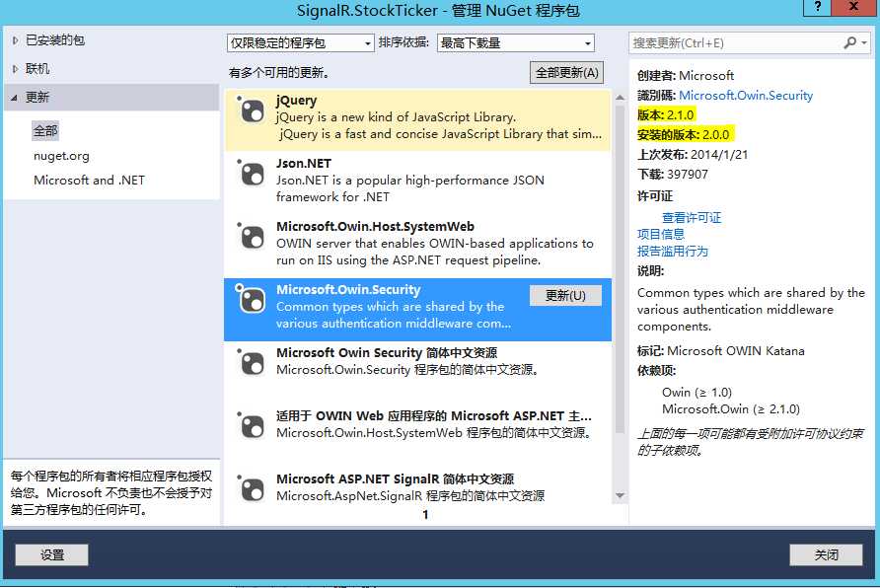Open the 项目信息 link
880x588 pixels.
click(x=661, y=234)
